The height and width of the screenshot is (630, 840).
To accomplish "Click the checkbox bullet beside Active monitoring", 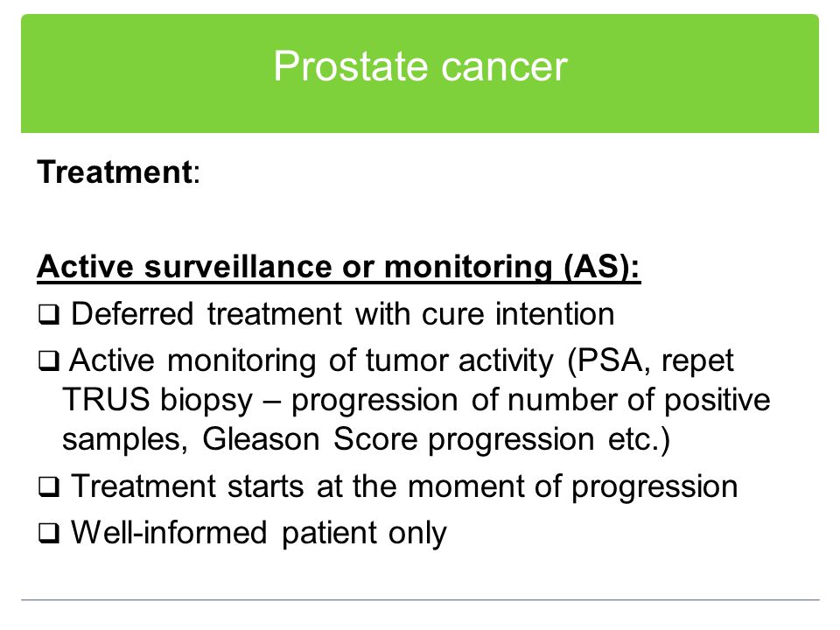I will coord(49,361).
